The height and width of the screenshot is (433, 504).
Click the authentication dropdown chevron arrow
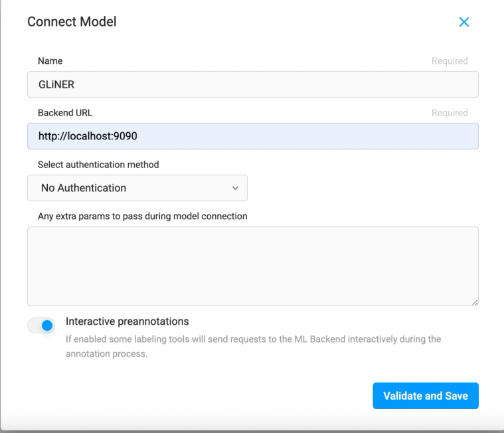click(235, 188)
